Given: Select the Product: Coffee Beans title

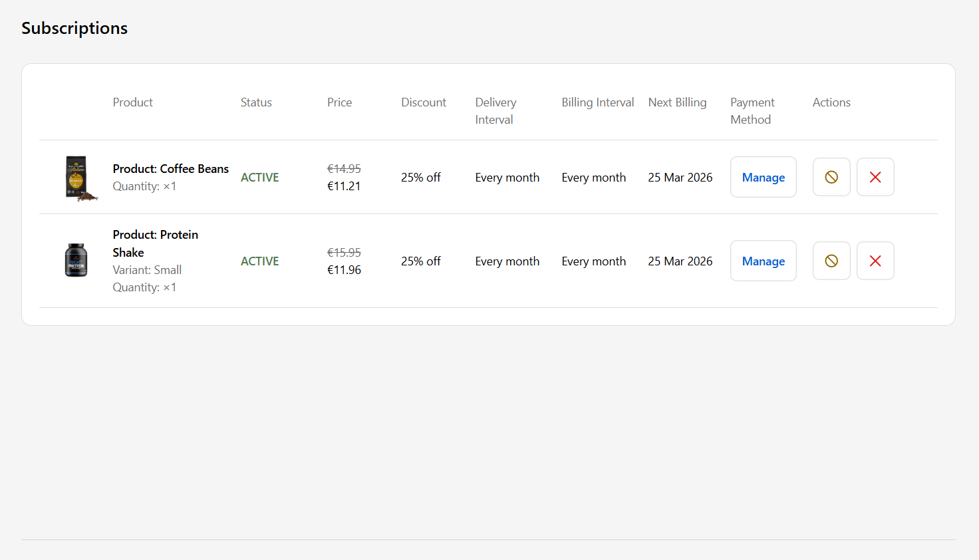Looking at the screenshot, I should pyautogui.click(x=170, y=169).
